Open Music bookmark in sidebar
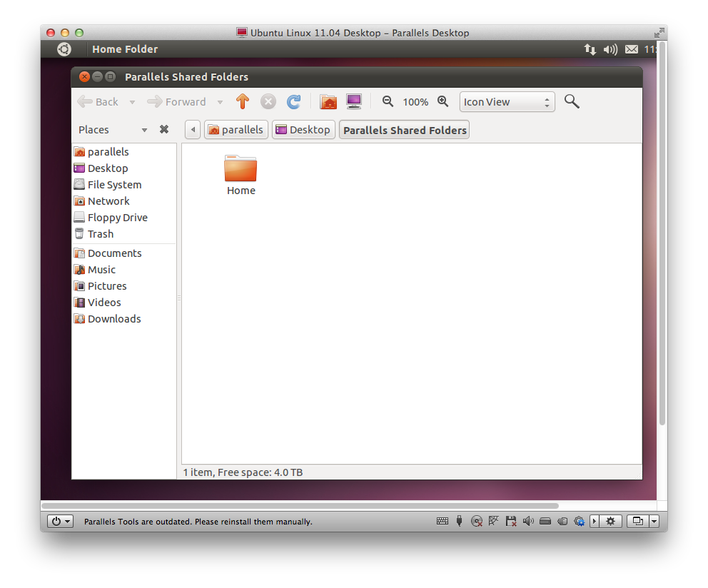This screenshot has height=588, width=708. (124, 270)
